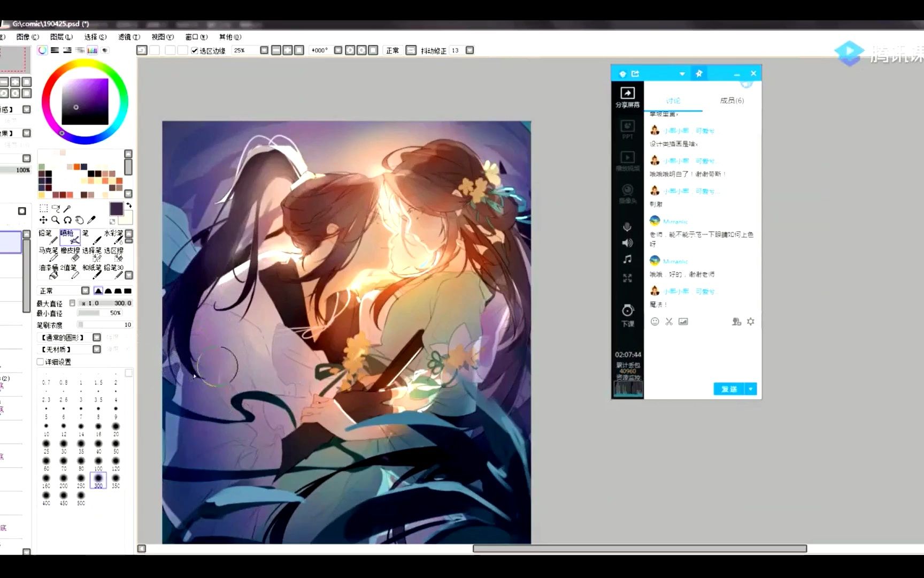Image resolution: width=924 pixels, height=578 pixels.
Task: Click the speaker volume icon in classroom window
Action: (627, 243)
